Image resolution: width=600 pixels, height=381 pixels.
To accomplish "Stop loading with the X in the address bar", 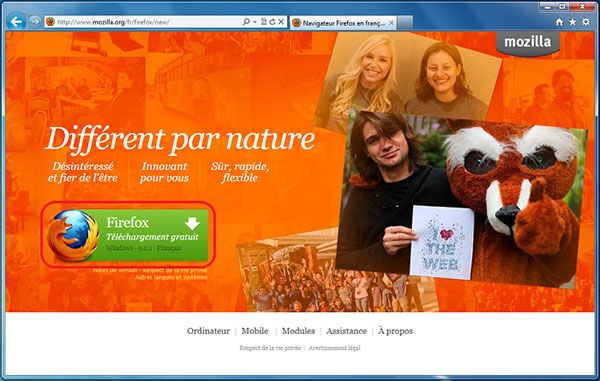I will (x=281, y=22).
